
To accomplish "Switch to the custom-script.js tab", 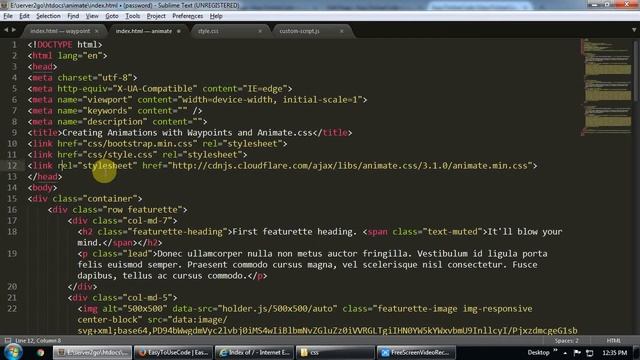I will coord(299,31).
